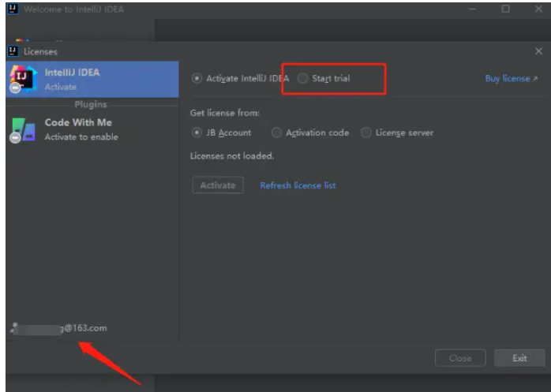The width and height of the screenshot is (551, 392).
Task: Minimize the Welcome to IntelliJ IDEA window
Action: (472, 9)
